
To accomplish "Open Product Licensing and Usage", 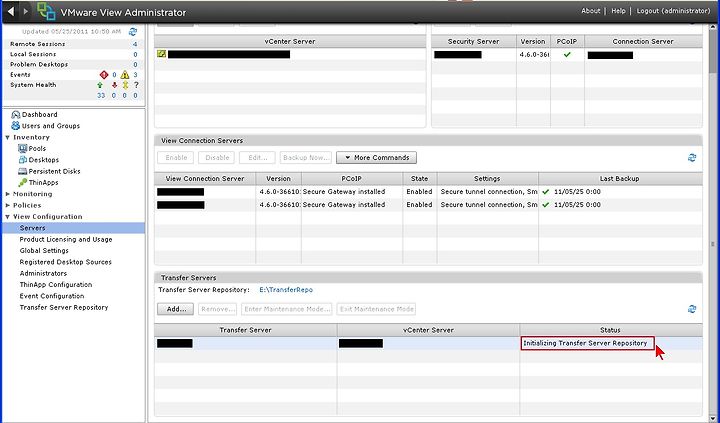I will [x=66, y=239].
